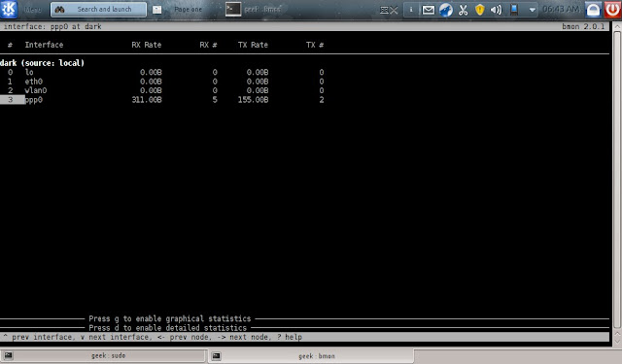Click the bmon 2.0.1 version label
The width and height of the screenshot is (622, 364).
click(x=583, y=26)
